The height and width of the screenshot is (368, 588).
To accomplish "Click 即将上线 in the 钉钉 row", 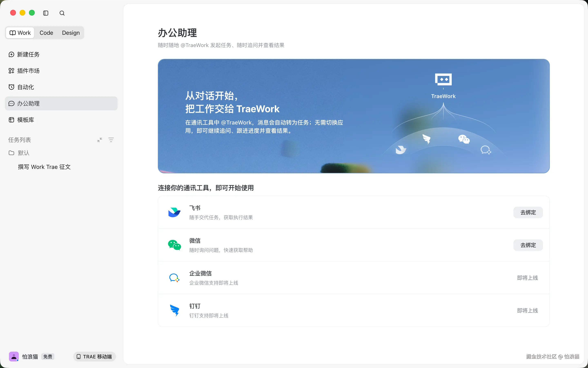I will click(x=528, y=311).
